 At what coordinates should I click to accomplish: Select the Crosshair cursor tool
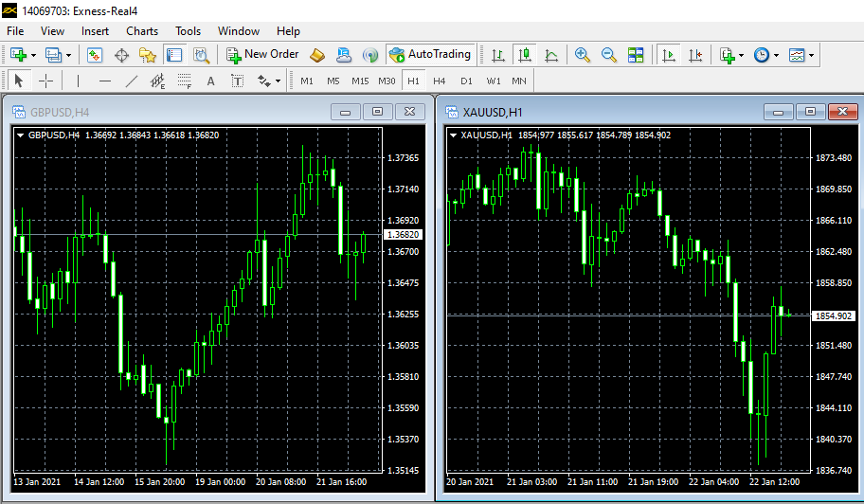[x=45, y=81]
